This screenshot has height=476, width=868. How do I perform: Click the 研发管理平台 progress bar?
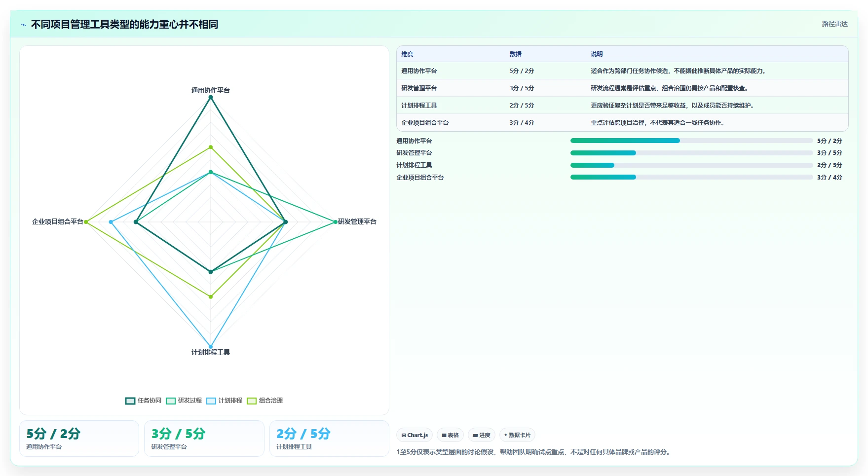point(691,153)
